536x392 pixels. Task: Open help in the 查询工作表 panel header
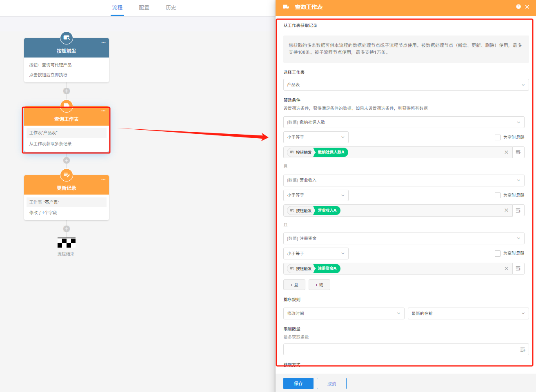[x=518, y=7]
